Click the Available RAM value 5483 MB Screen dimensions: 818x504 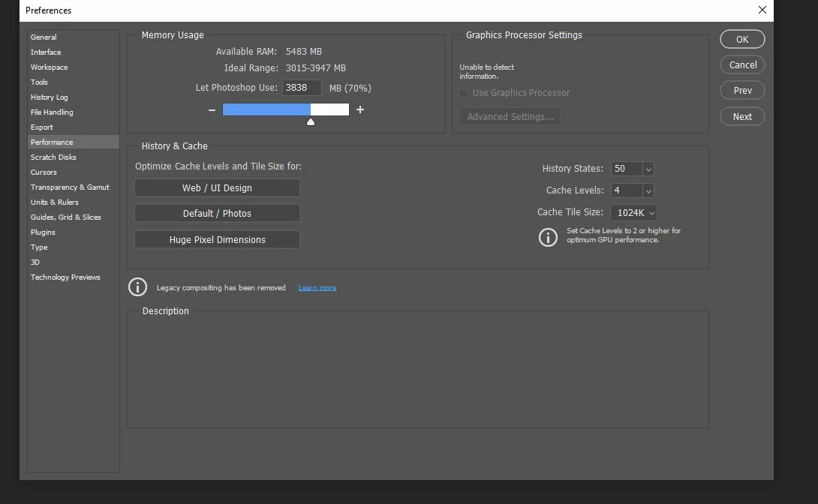304,52
